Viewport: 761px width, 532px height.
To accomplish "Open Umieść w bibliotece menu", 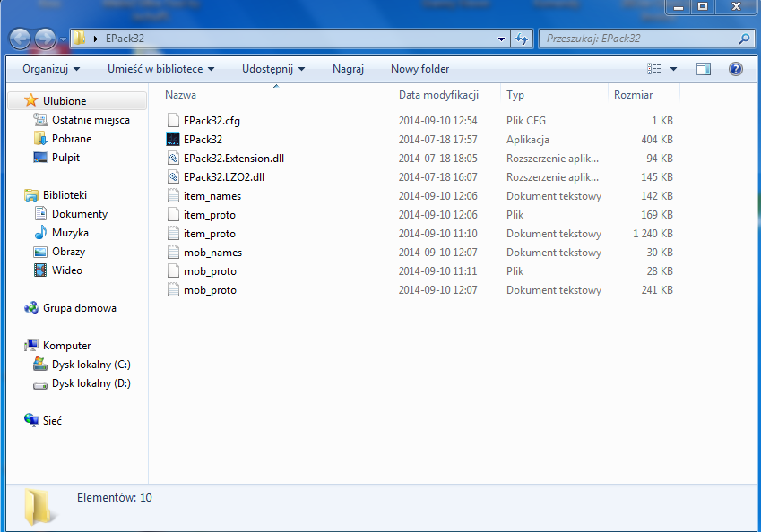I will click(x=160, y=69).
